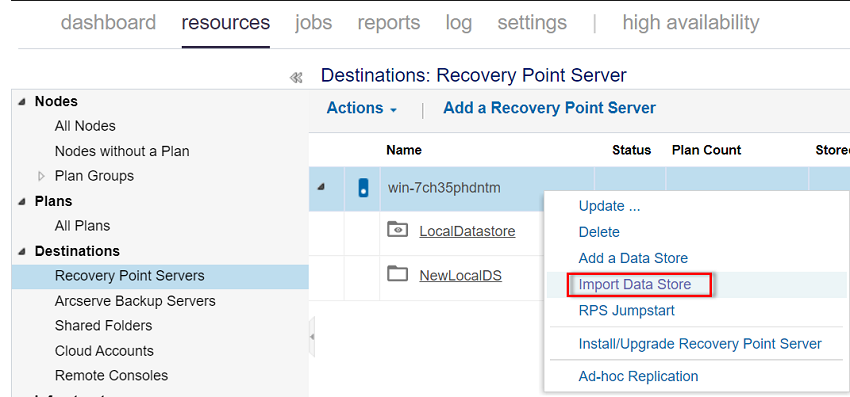The height and width of the screenshot is (397, 850).
Task: Open the LocalDatastore link
Action: click(x=467, y=232)
